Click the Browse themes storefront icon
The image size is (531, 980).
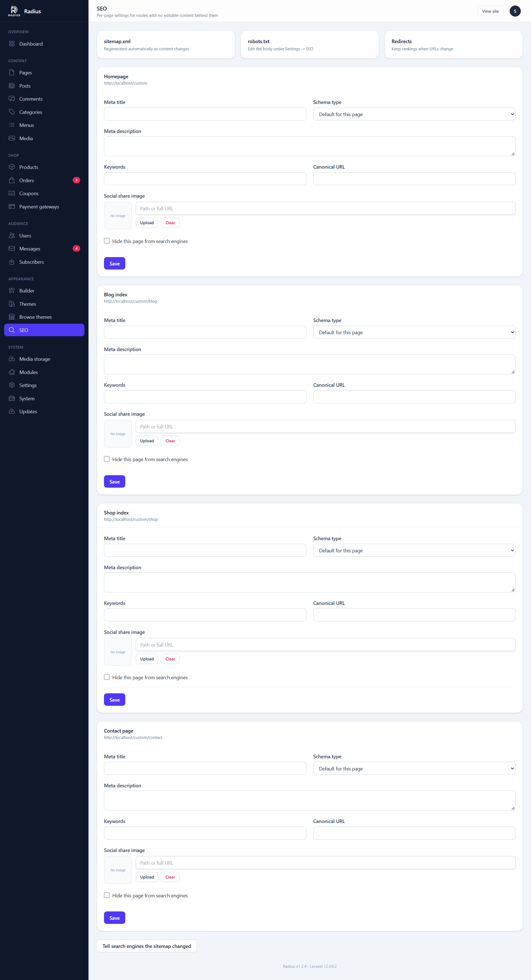[x=12, y=317]
